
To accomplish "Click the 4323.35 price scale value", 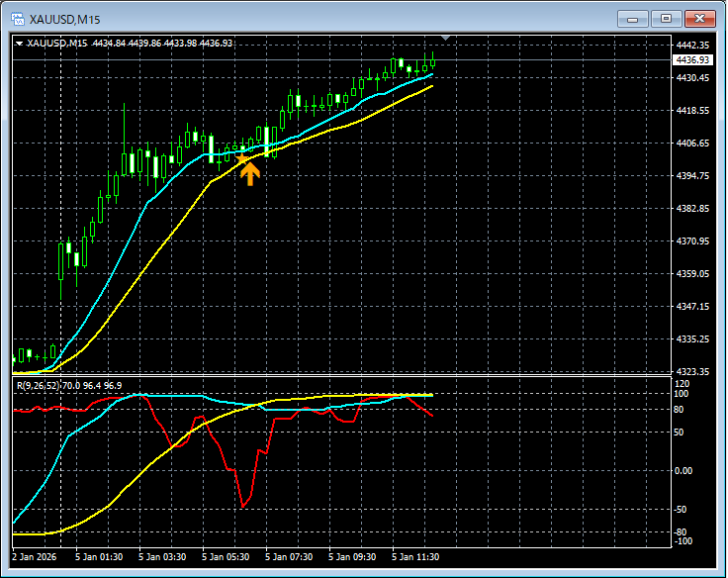I will [x=692, y=372].
